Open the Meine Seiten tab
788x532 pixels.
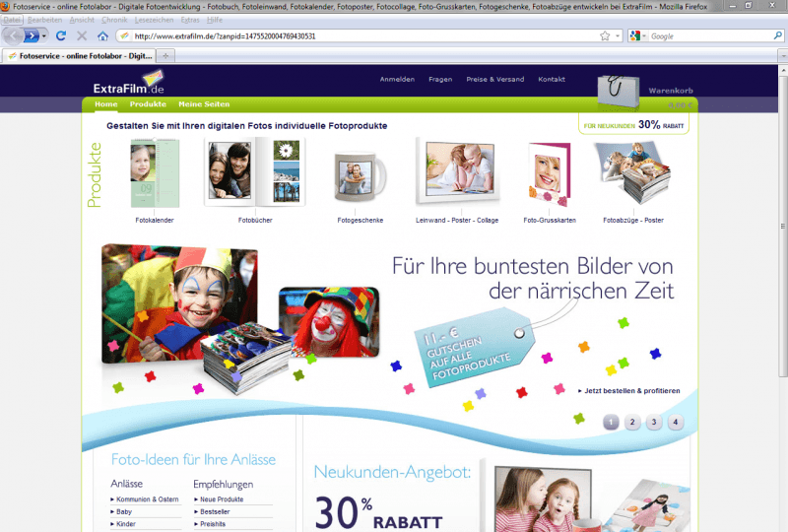(204, 103)
